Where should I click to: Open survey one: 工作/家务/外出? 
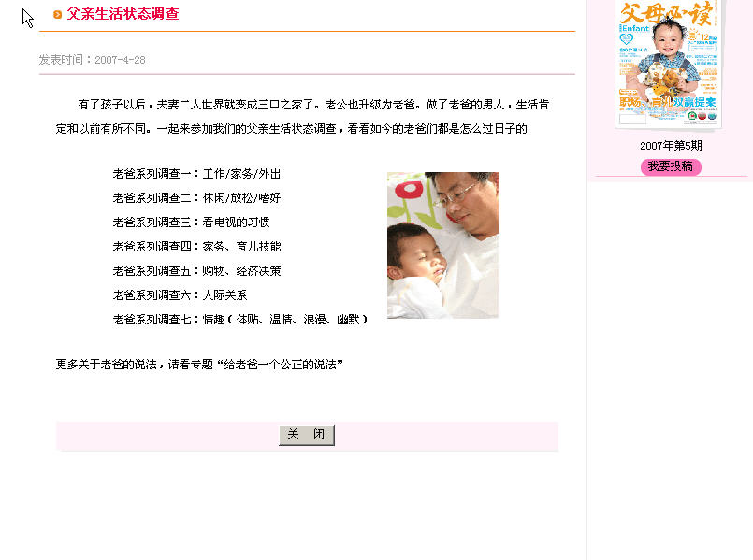click(196, 174)
